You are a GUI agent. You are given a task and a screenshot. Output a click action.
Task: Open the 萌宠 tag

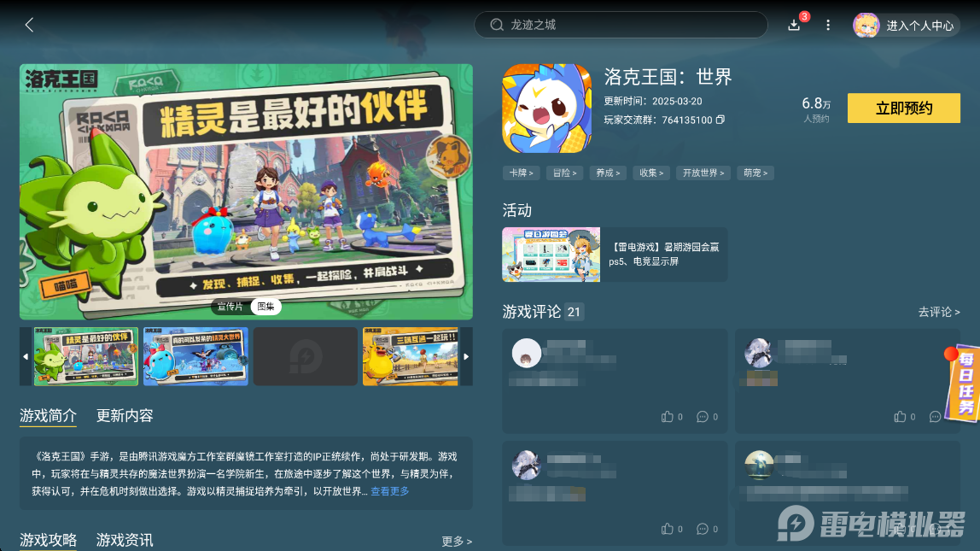point(755,173)
